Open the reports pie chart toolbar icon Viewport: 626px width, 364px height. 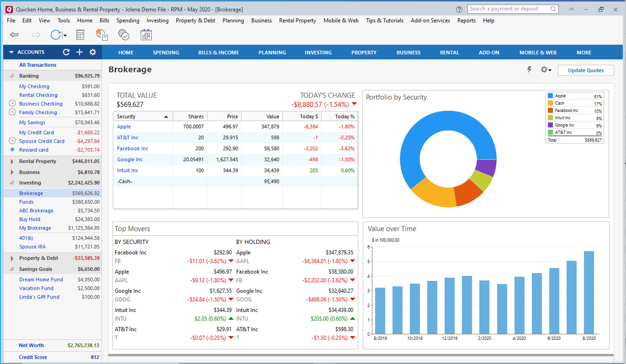pyautogui.click(x=102, y=35)
